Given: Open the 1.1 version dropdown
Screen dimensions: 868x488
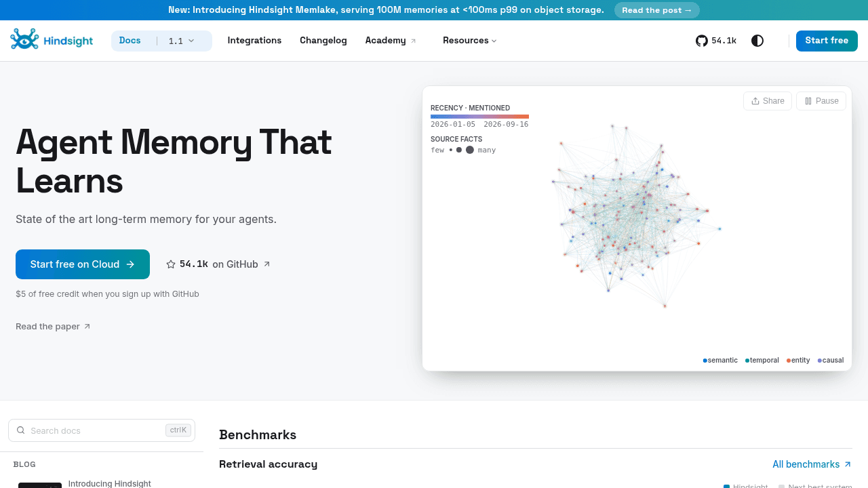Looking at the screenshot, I should 182,41.
